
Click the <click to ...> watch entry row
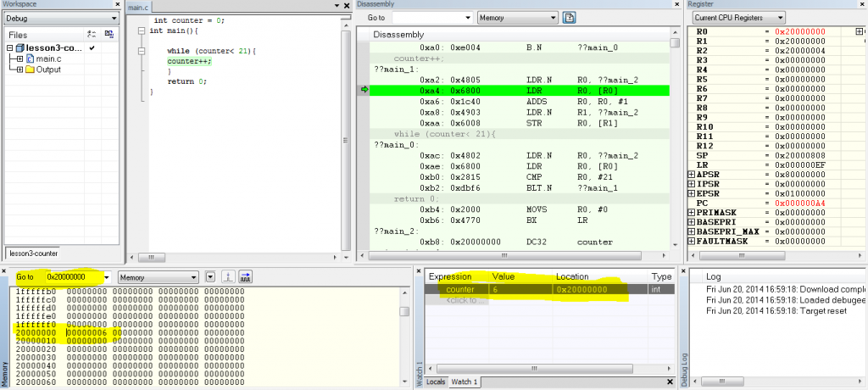pyautogui.click(x=457, y=299)
